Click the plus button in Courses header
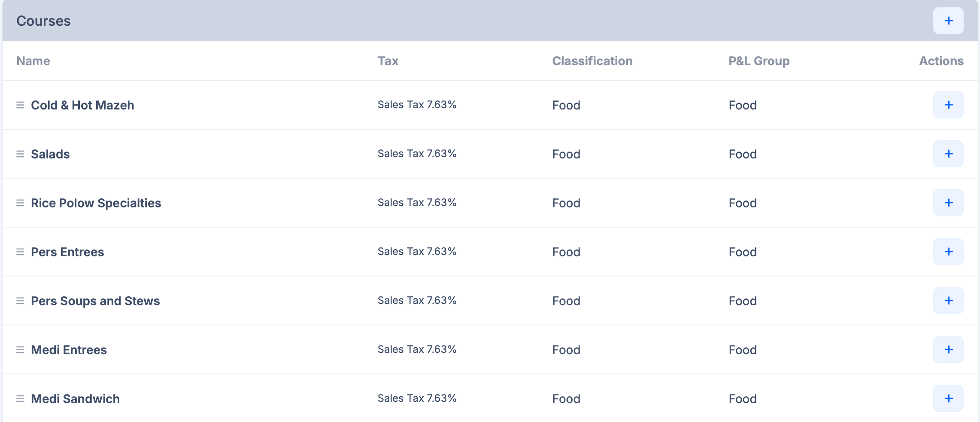This screenshot has width=980, height=422. click(948, 21)
